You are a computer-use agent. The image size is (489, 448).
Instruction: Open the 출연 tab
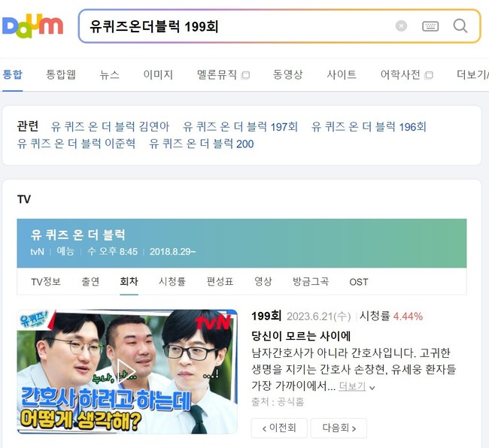(x=90, y=282)
